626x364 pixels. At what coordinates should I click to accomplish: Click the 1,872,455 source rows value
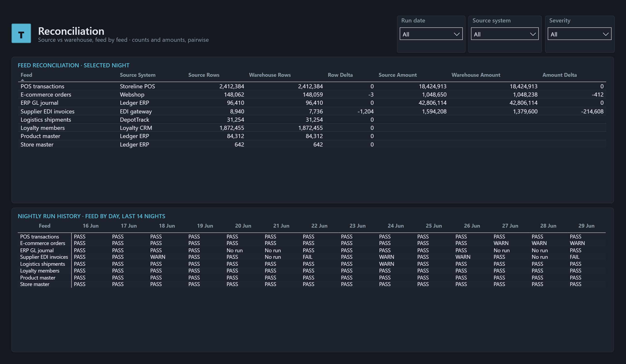point(232,128)
